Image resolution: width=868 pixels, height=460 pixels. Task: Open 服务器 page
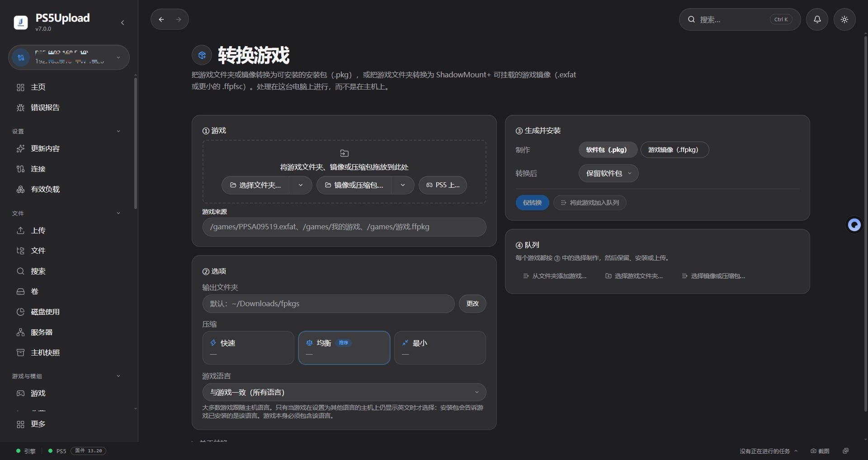coord(68,332)
